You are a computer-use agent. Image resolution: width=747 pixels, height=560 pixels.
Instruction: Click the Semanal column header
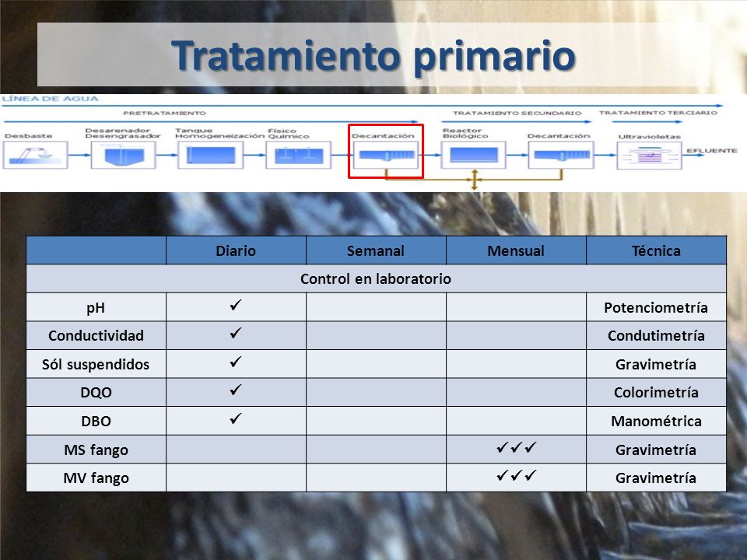coord(376,250)
